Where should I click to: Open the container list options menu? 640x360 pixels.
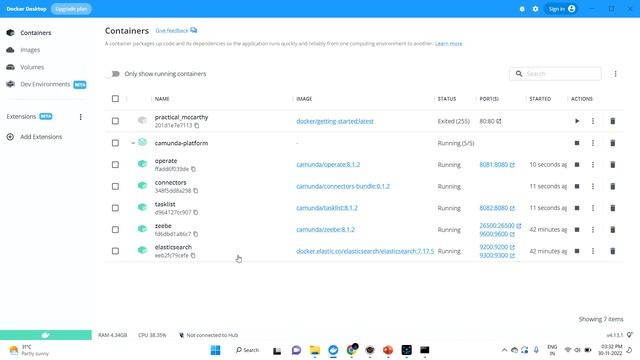pos(616,74)
